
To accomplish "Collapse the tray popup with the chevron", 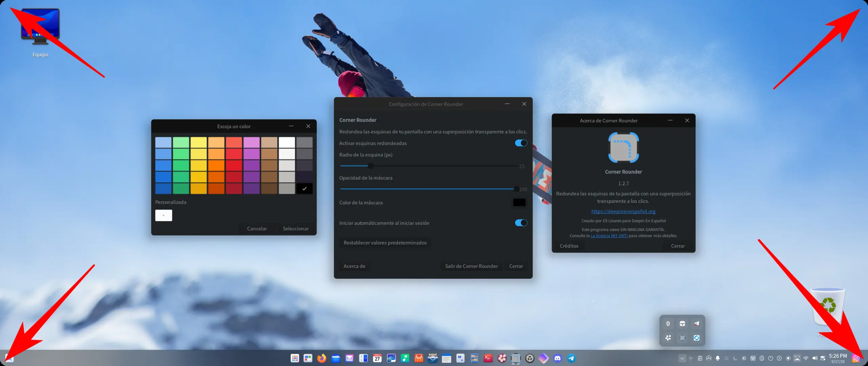I will coord(682,358).
